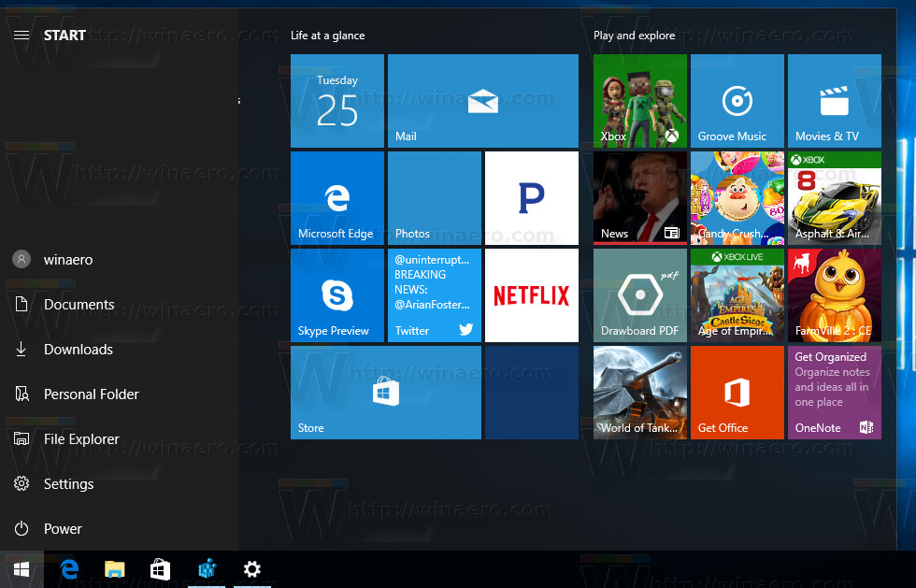Launch Candy Crush Soda Saga
Screen dimensions: 916x588
click(737, 197)
